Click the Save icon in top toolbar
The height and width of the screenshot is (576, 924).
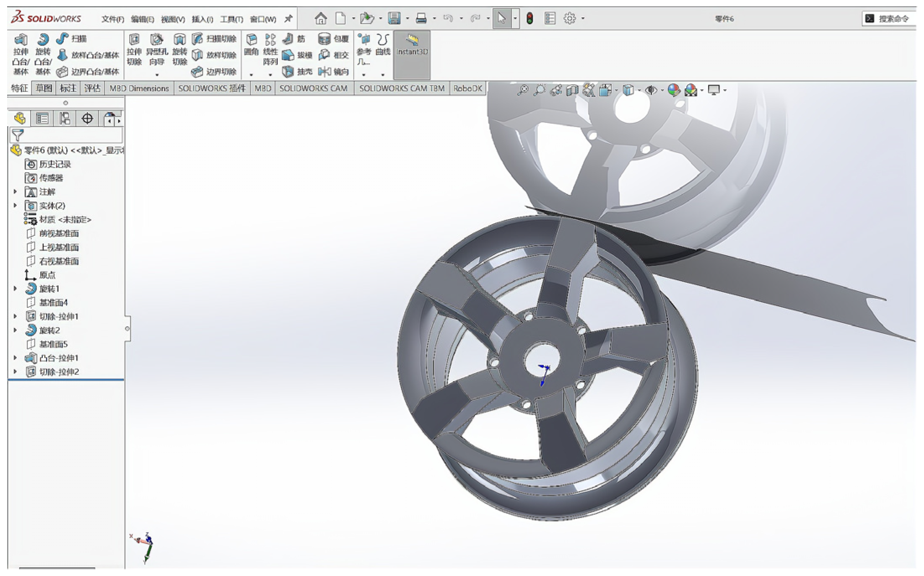(x=394, y=18)
